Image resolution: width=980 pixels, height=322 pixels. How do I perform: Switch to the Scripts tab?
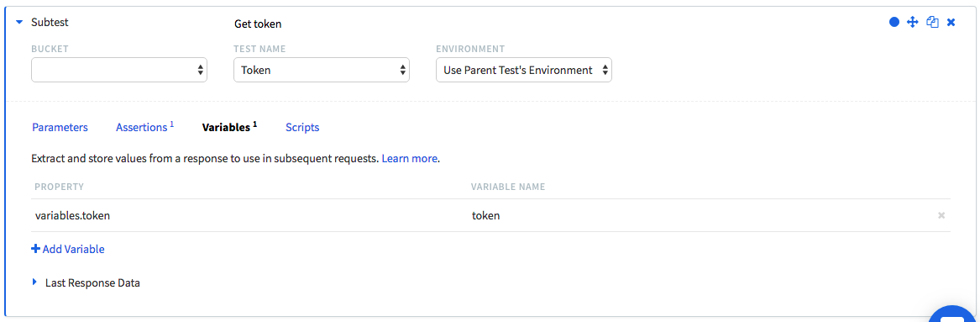(x=302, y=128)
